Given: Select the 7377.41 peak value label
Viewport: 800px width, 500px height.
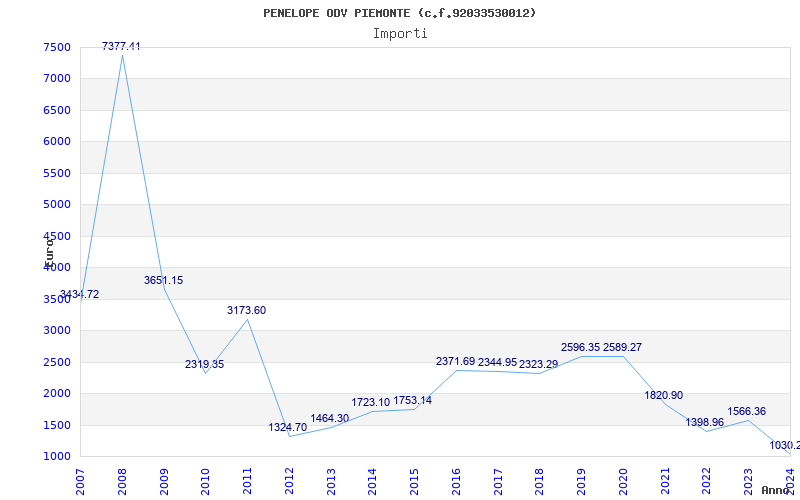Looking at the screenshot, I should (x=121, y=46).
